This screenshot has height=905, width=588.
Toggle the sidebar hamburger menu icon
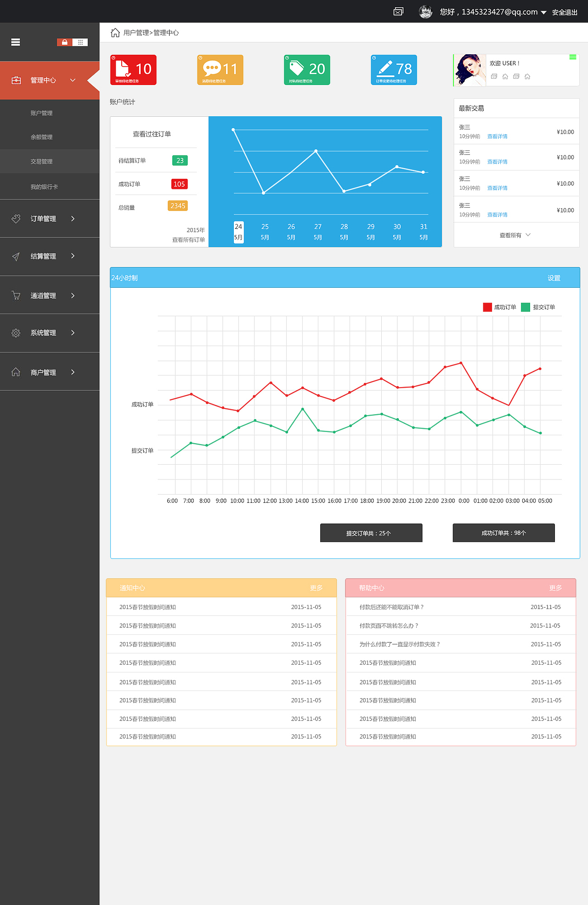point(16,42)
